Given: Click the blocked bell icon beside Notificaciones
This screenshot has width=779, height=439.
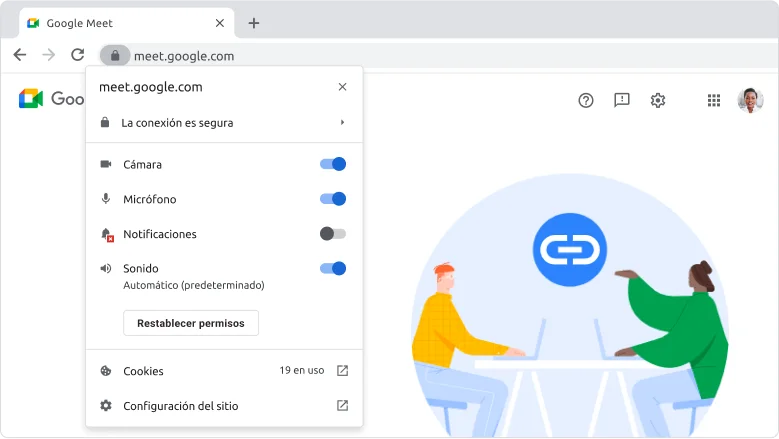Looking at the screenshot, I should pos(107,234).
